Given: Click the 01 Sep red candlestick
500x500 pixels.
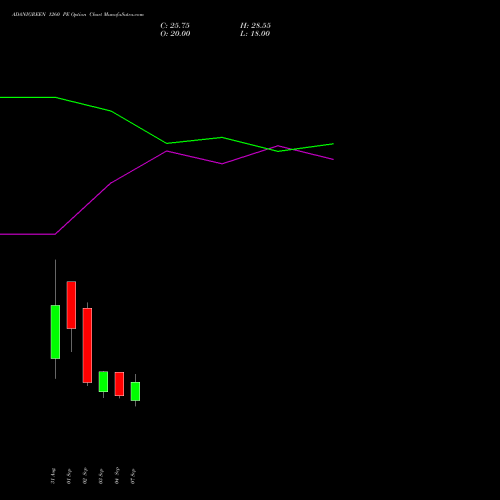Looking at the screenshot, I should [x=71, y=305].
